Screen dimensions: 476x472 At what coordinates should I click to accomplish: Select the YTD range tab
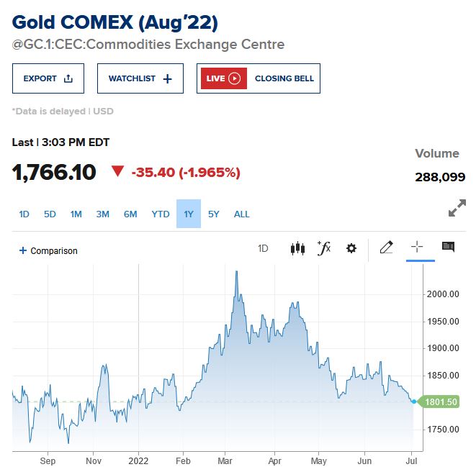[x=161, y=214]
